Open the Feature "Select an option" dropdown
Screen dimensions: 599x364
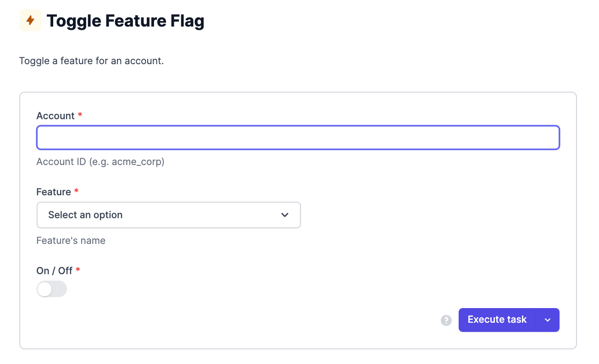[169, 215]
